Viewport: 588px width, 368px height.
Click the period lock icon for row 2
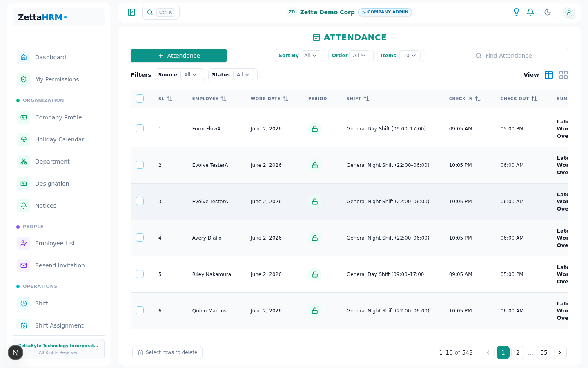click(x=315, y=165)
